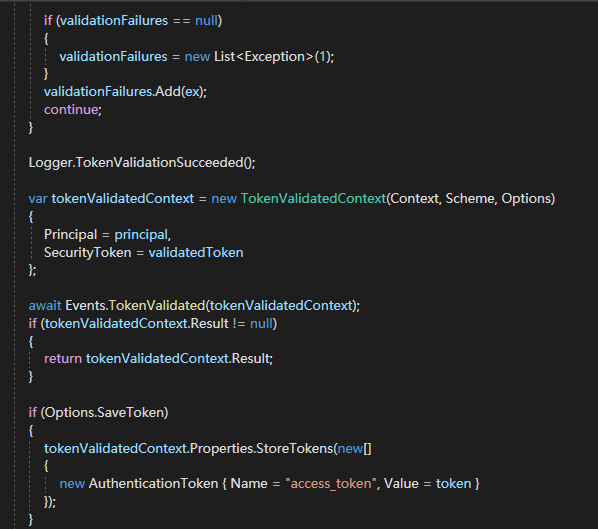Click the 'continue' keyword

[71, 109]
